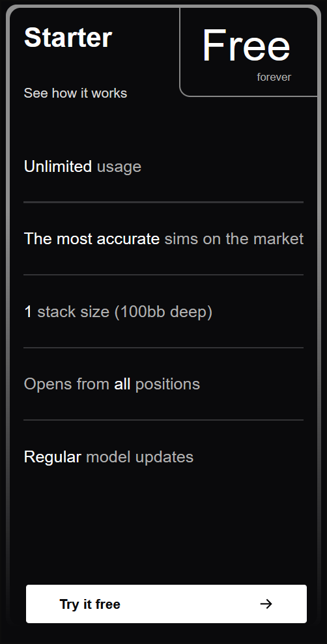Select the Starter plan heading

(x=68, y=38)
